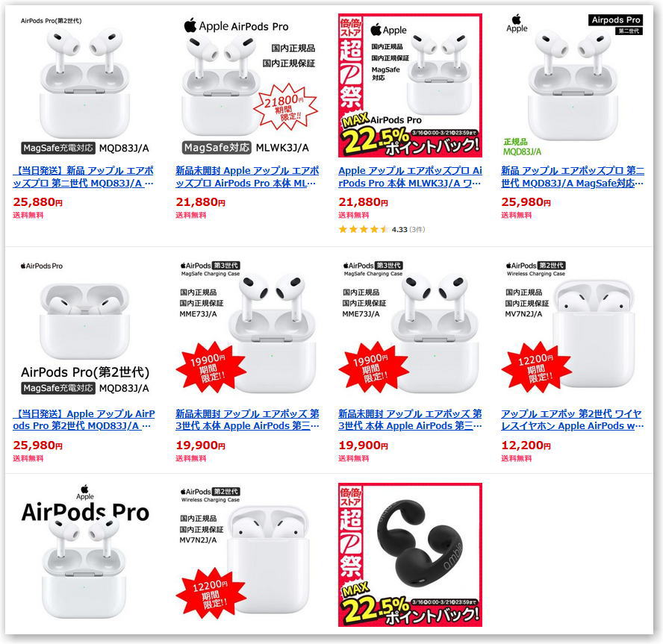Click first AirPods 第3世代 image with 19900円 badge
Screen dimensions: 663x644
(x=247, y=328)
